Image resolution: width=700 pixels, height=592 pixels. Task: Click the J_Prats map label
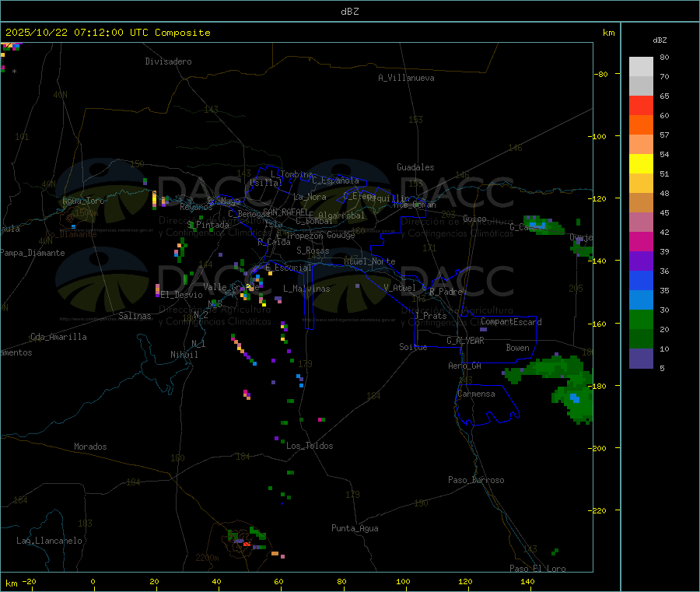click(x=431, y=316)
